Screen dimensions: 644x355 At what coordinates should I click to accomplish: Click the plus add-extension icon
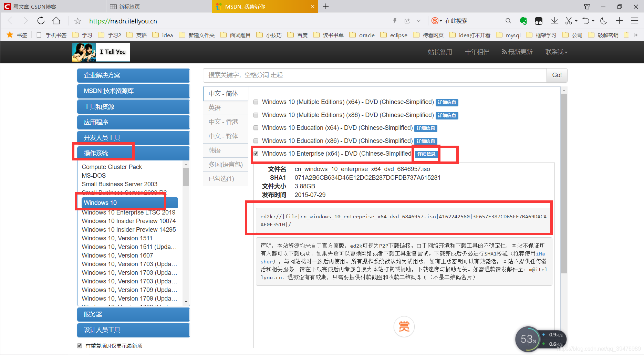[x=619, y=21]
